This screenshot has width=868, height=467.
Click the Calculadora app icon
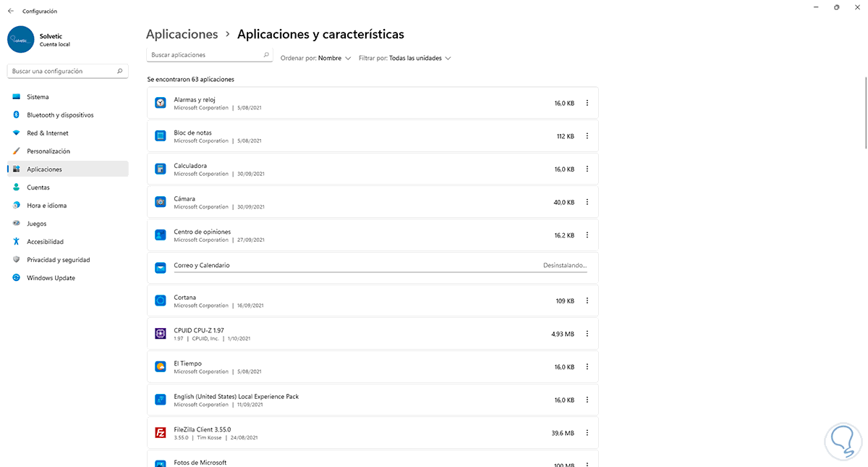tap(161, 169)
